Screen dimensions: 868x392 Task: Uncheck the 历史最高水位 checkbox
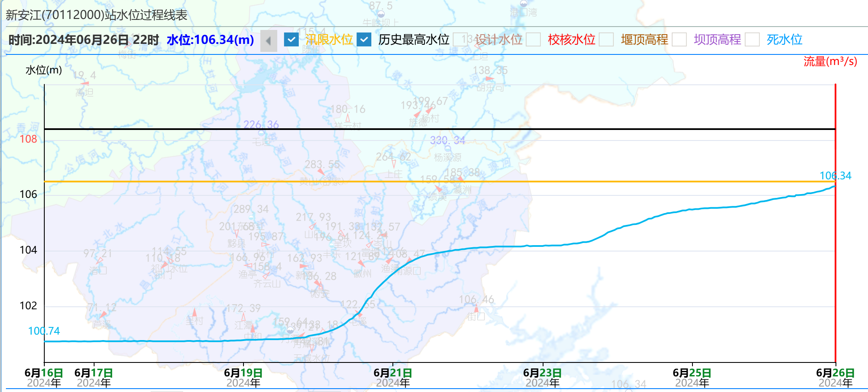coord(364,40)
